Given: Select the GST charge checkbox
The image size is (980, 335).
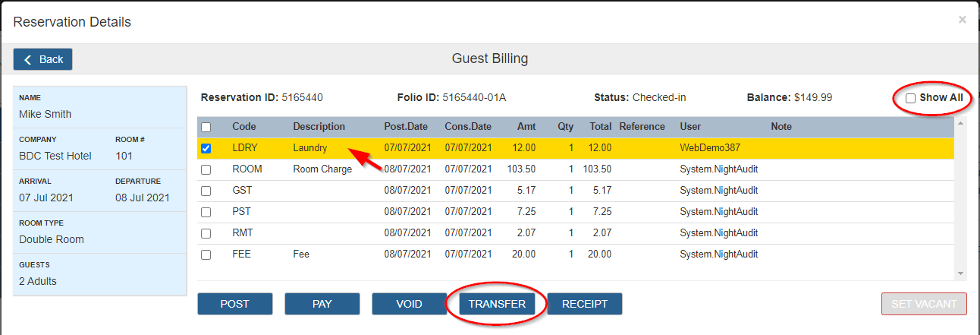Looking at the screenshot, I should coord(206,191).
